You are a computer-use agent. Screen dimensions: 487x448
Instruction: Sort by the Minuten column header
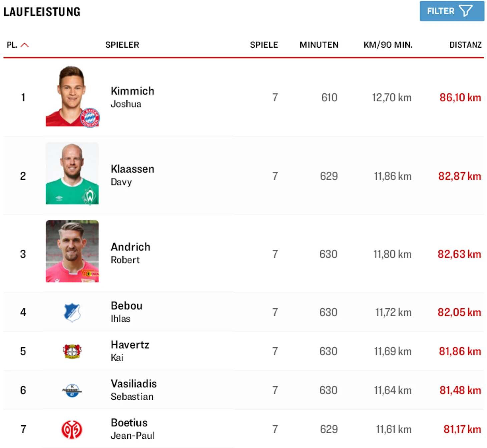pyautogui.click(x=319, y=45)
